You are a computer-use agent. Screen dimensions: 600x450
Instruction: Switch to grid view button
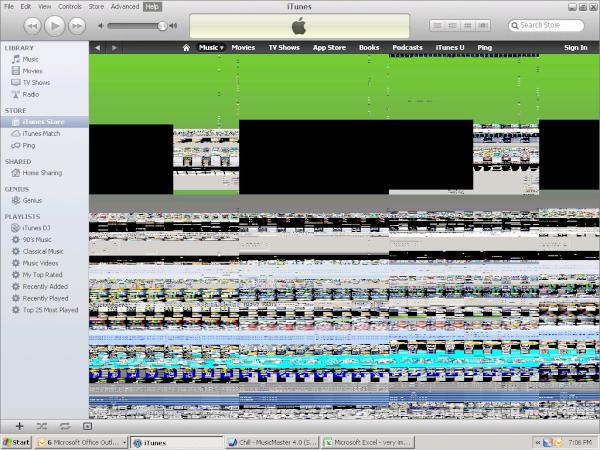pyautogui.click(x=468, y=26)
